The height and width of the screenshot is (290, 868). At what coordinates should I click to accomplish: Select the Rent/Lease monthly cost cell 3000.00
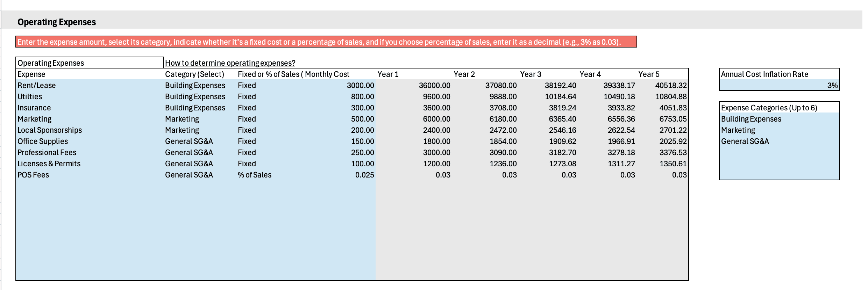(360, 85)
